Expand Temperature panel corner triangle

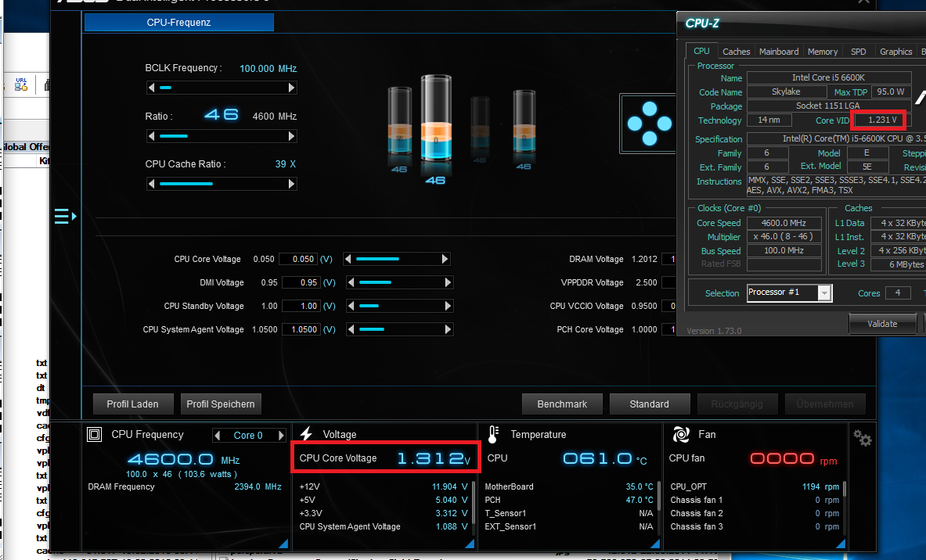(655, 544)
